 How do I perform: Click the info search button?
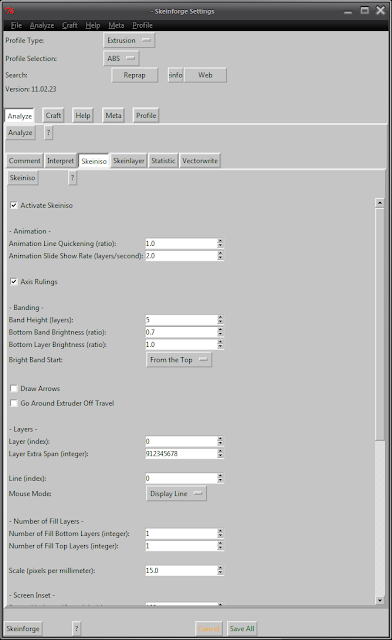[176, 75]
